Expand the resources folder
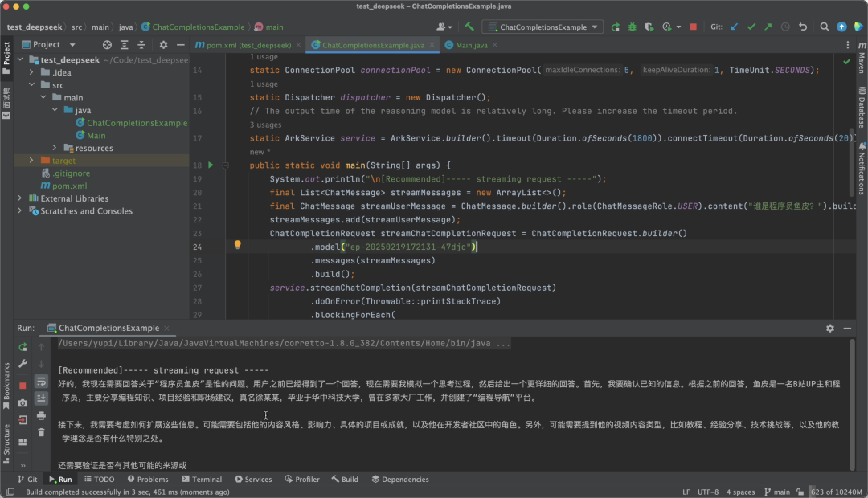Image resolution: width=868 pixels, height=498 pixels. [x=55, y=148]
